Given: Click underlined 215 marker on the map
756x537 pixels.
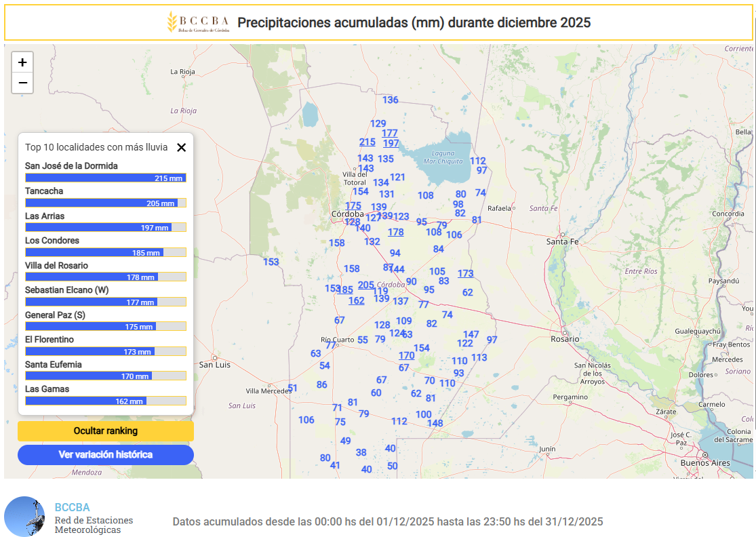Looking at the screenshot, I should [367, 142].
